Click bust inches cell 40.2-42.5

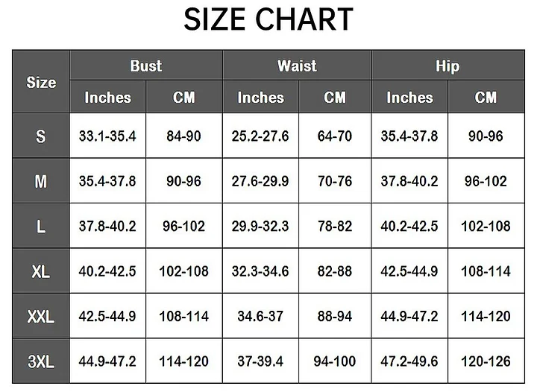click(x=107, y=271)
